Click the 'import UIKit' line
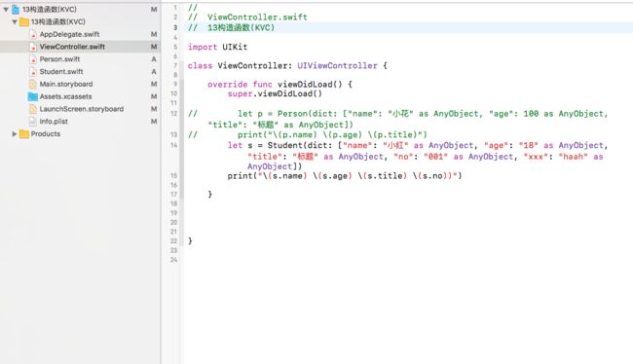 click(217, 47)
